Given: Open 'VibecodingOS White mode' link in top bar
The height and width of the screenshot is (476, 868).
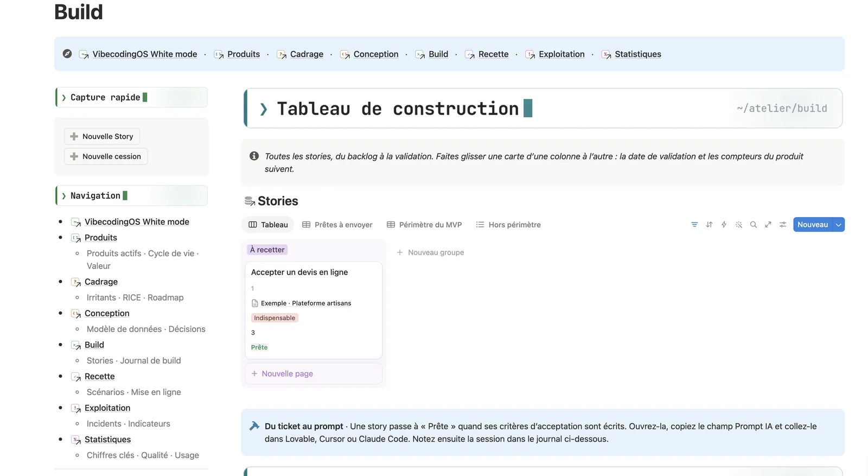Looking at the screenshot, I should click(x=145, y=54).
